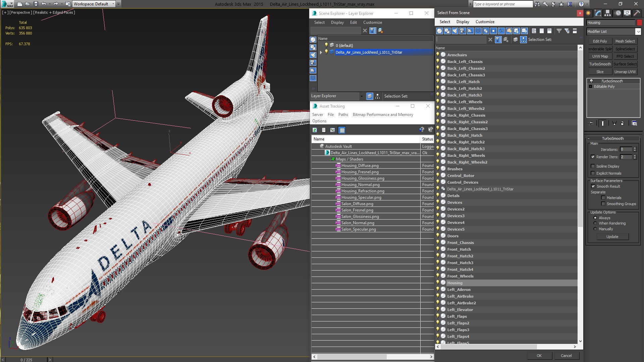Open the Hierarchy tab in command panel
The height and width of the screenshot is (362, 644).
point(608,13)
